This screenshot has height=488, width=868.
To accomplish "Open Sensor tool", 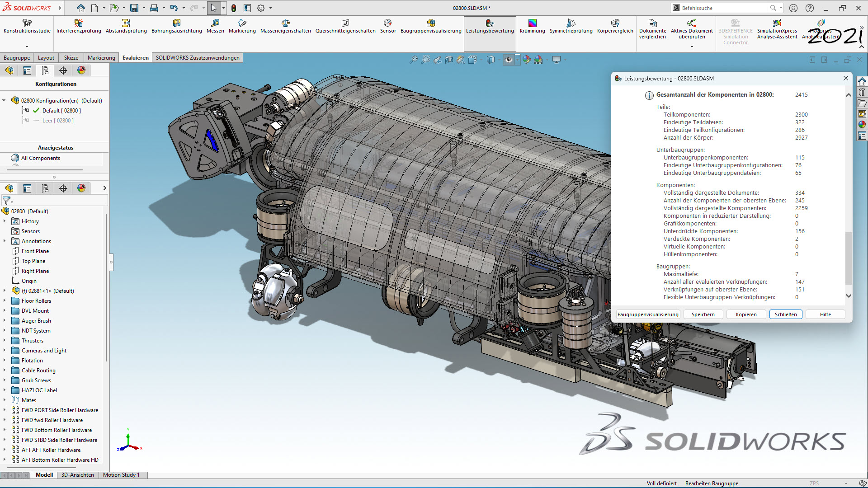I will pyautogui.click(x=388, y=27).
